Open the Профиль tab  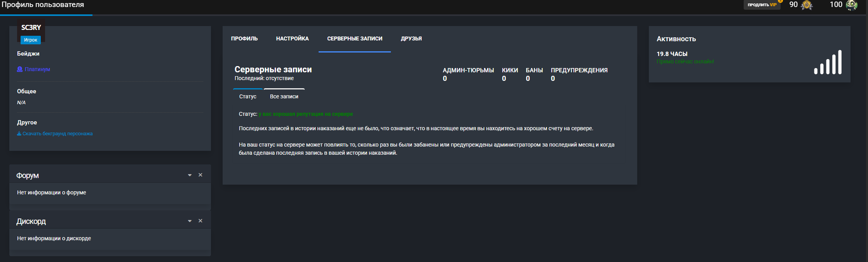244,38
